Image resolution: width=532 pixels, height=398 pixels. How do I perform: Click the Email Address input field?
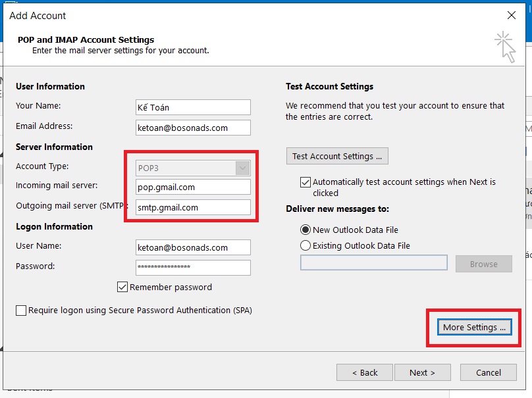(x=193, y=128)
